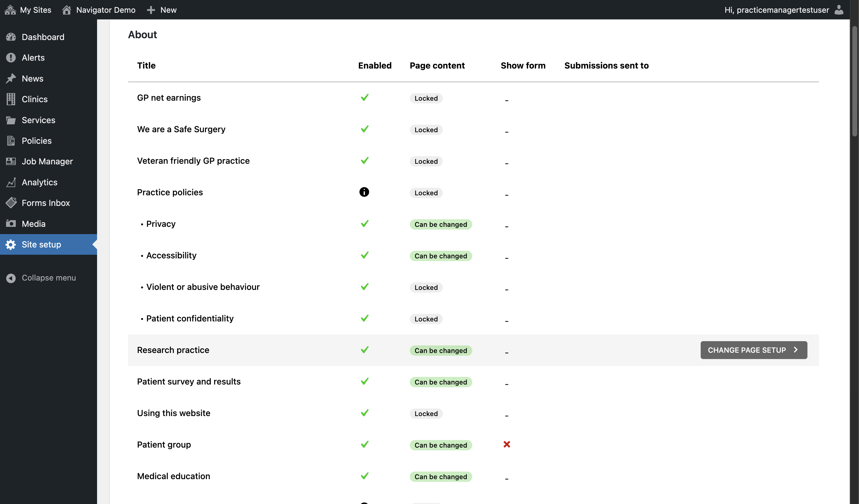Click the user avatar icon in admin bar
Viewport: 859px width, 504px height.
point(839,9)
